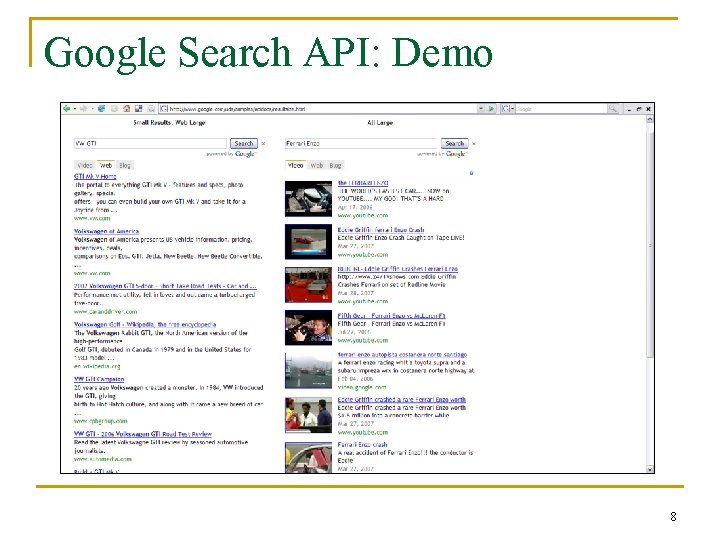
Task: Open the forward-history dropdown arrow
Action: tap(92, 109)
